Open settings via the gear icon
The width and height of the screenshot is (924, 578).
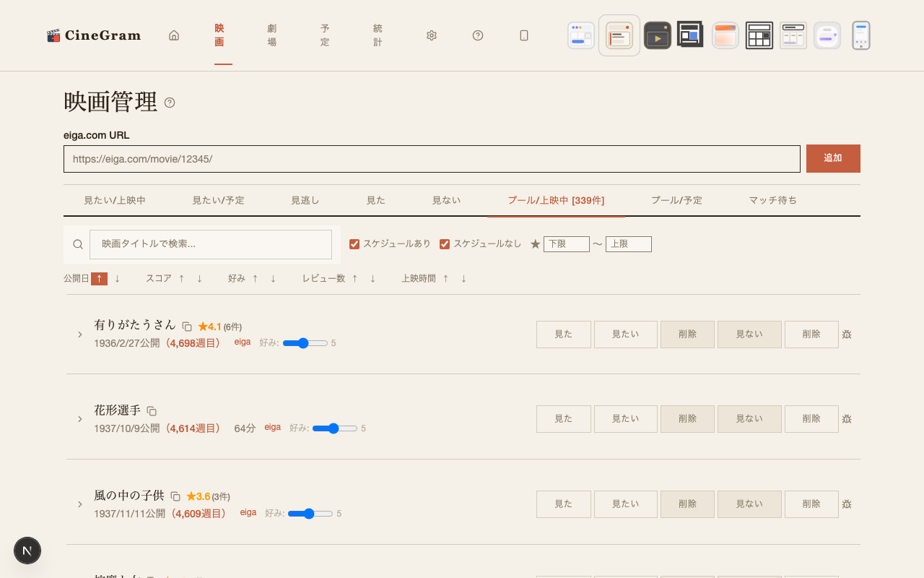[x=432, y=35]
